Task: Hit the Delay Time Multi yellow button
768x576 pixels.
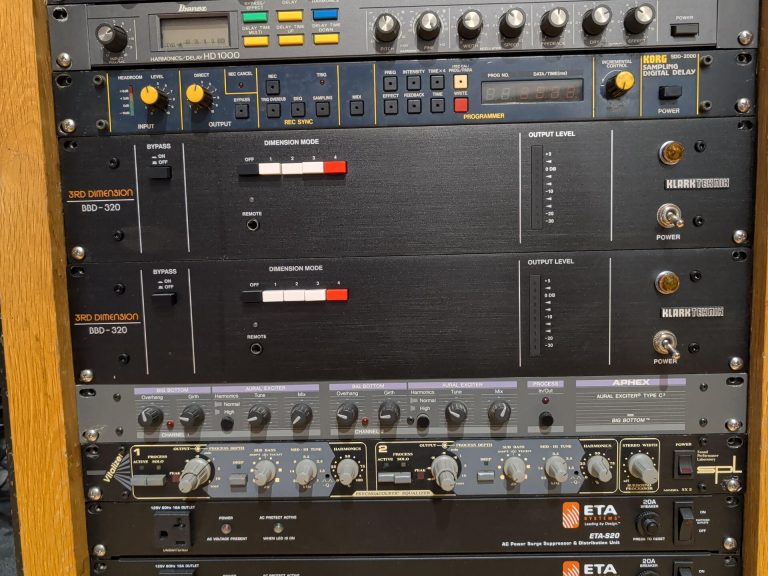Action: pos(256,41)
